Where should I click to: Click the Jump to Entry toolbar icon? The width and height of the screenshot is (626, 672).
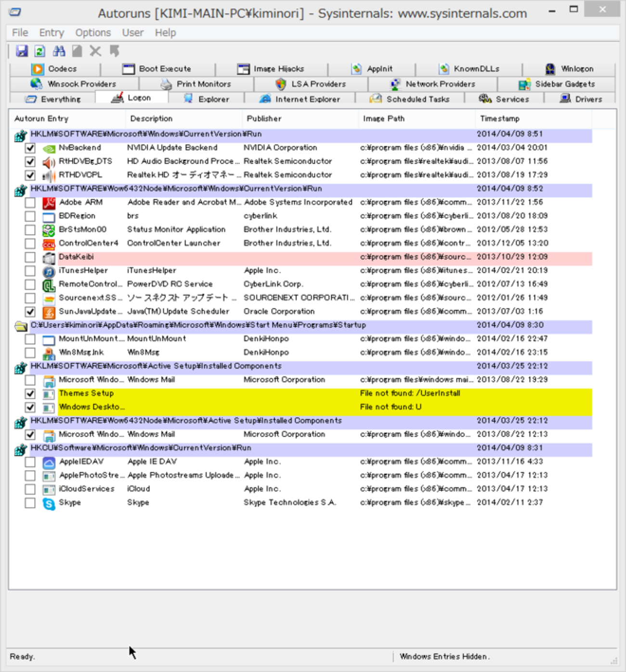(x=114, y=51)
